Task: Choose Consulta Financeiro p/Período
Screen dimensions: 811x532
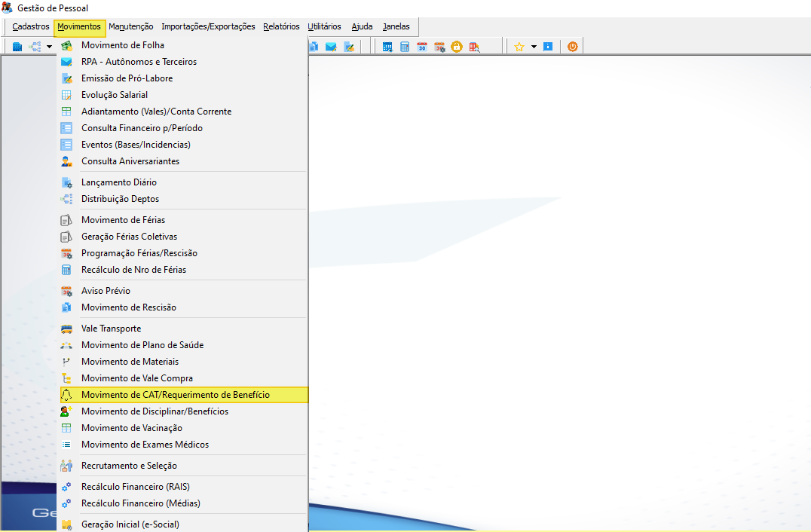Action: coord(183,127)
